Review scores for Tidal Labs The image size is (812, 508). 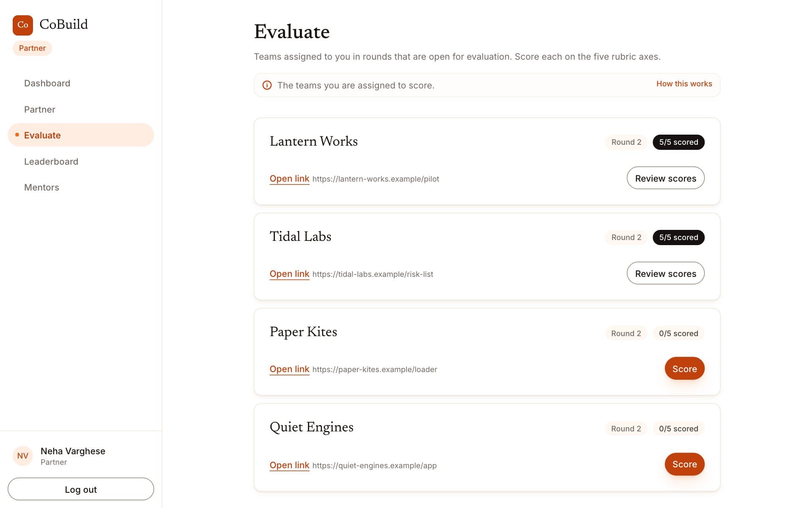pos(665,273)
